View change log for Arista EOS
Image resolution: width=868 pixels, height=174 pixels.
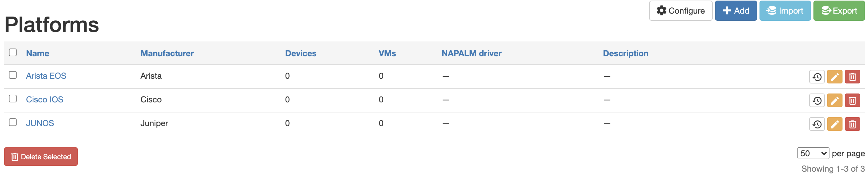[x=816, y=76]
